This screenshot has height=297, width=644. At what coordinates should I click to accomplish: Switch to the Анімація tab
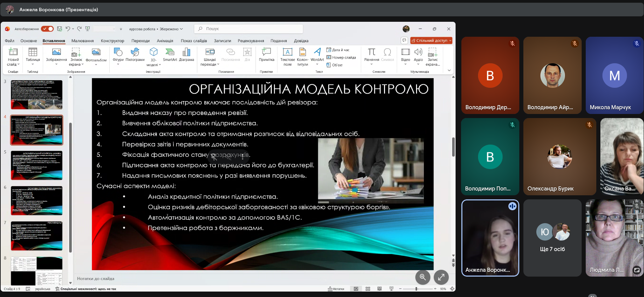(x=165, y=41)
